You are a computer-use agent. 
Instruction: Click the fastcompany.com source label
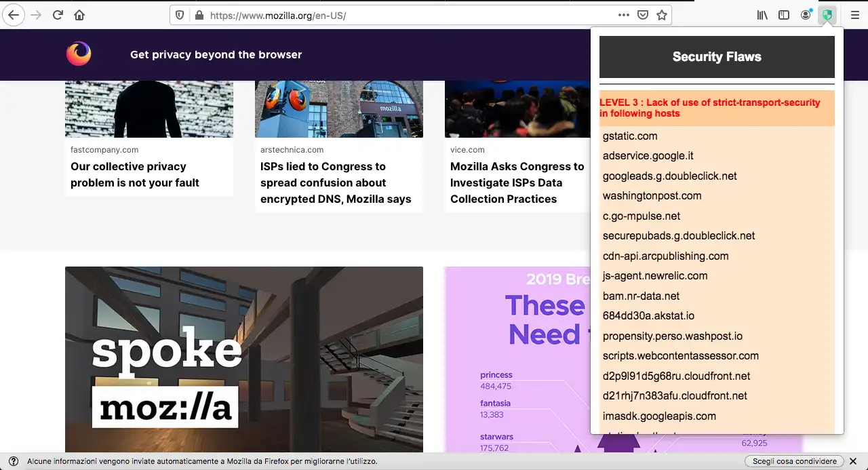[x=104, y=150]
